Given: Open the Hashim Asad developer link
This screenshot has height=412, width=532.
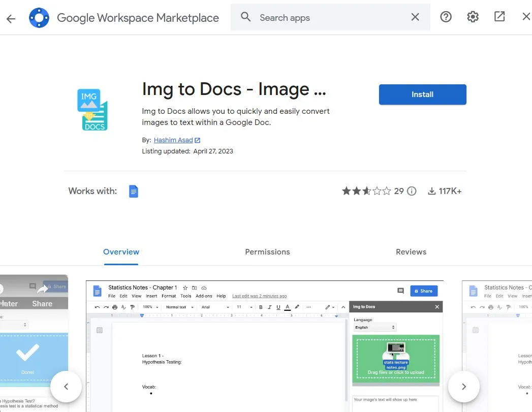Looking at the screenshot, I should click(173, 140).
